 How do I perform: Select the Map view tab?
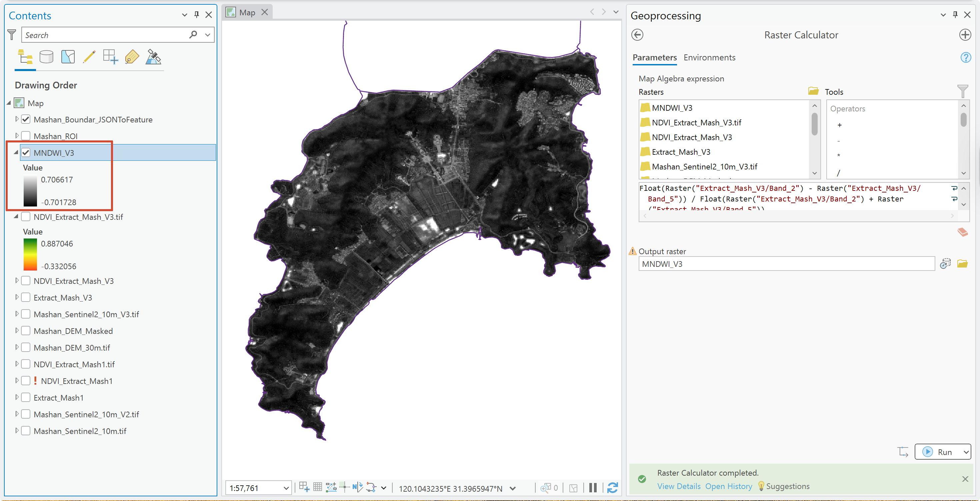(247, 13)
